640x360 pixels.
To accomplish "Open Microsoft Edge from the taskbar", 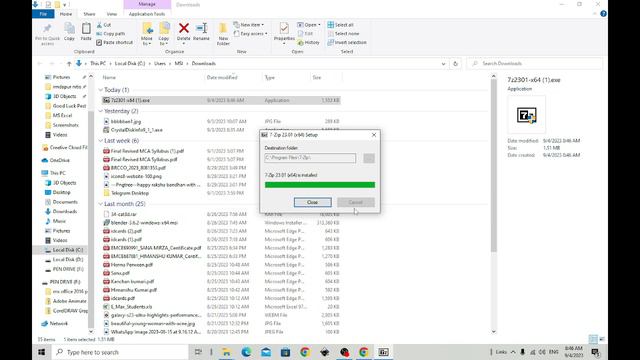I will [246, 352].
